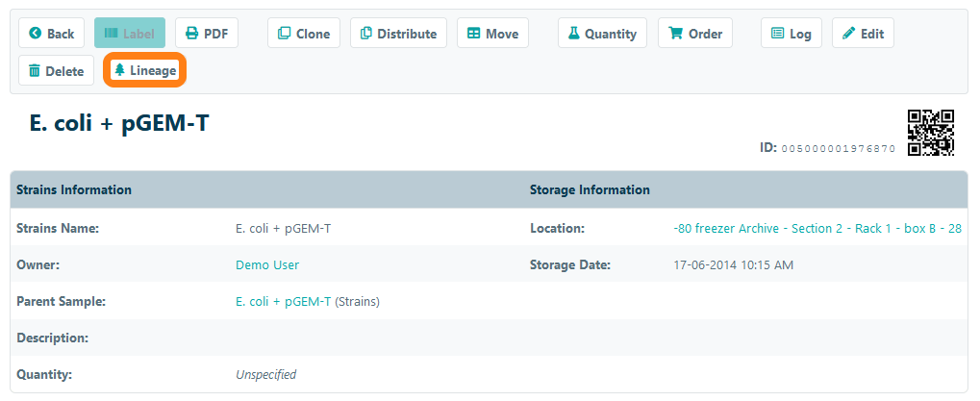View the sample Log
Viewport: 980px width, 401px height.
click(792, 34)
